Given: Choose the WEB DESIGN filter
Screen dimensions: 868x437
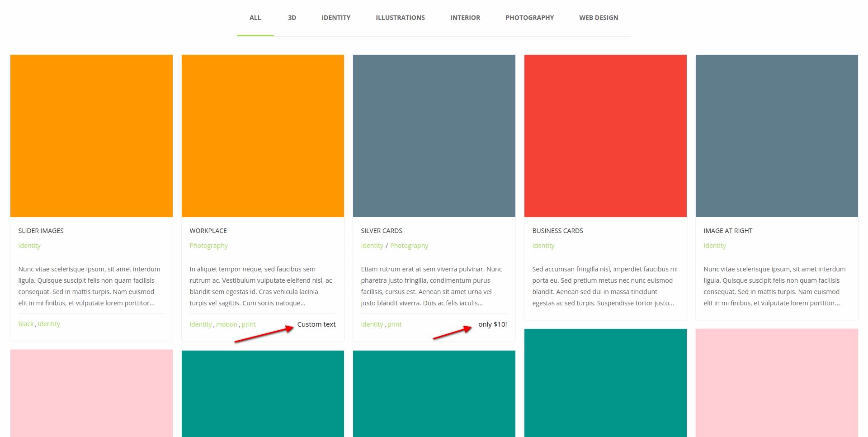Looking at the screenshot, I should pyautogui.click(x=599, y=18).
